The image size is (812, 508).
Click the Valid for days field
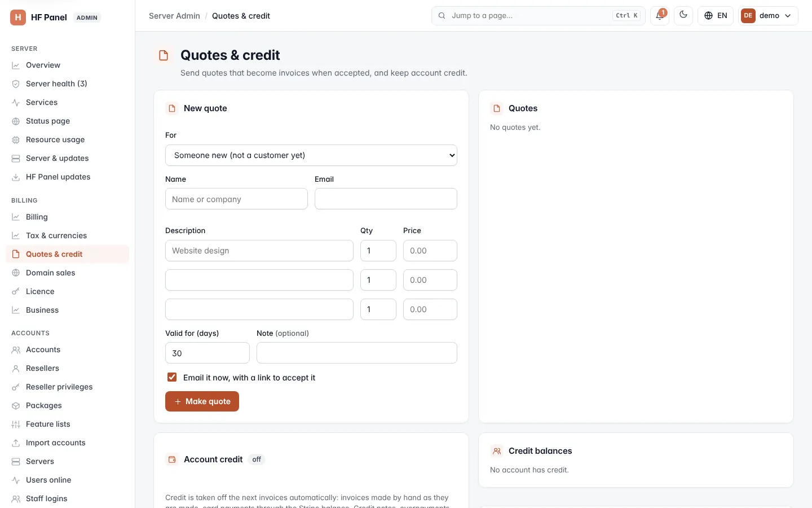tap(208, 353)
